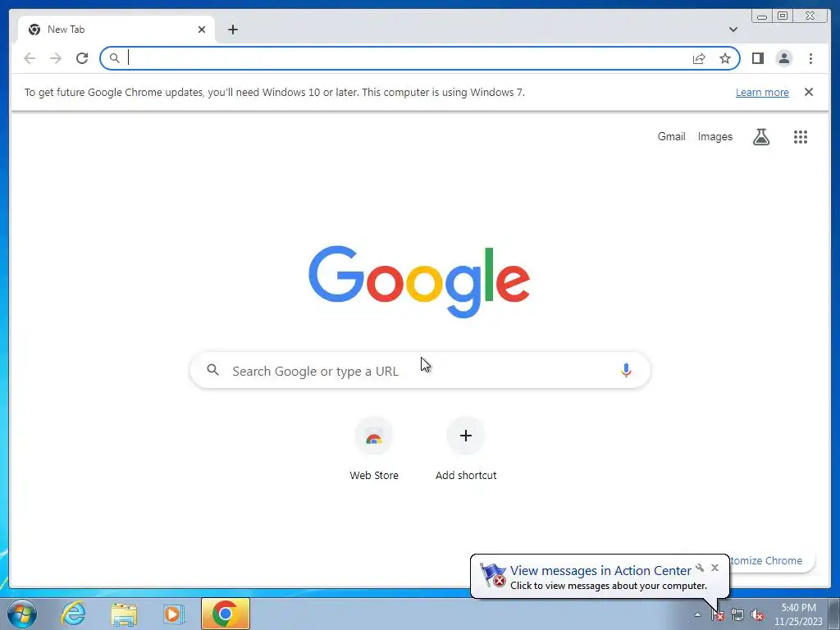
Task: Open the Web Store shortcut
Action: [x=374, y=449]
